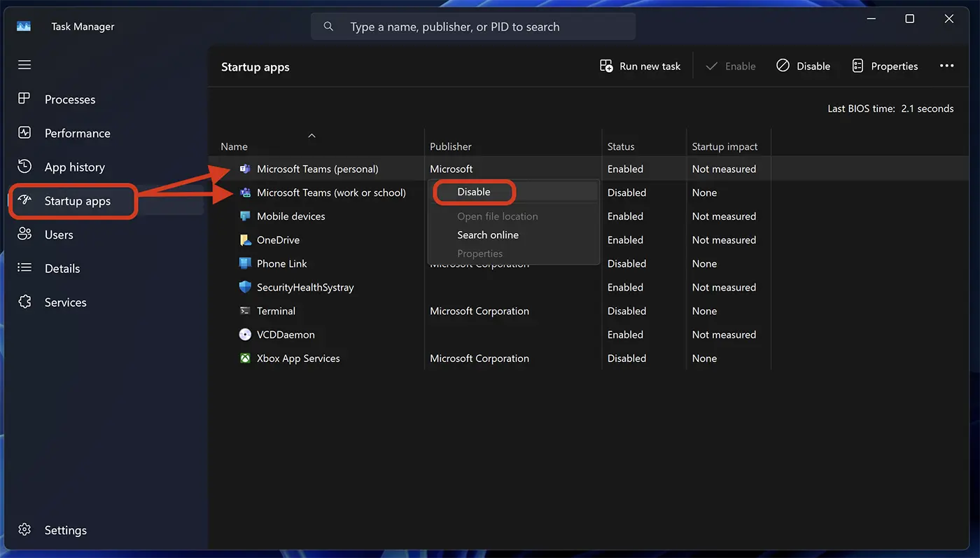This screenshot has width=980, height=558.
Task: Click the Disable circle-slash toolbar icon
Action: 783,66
